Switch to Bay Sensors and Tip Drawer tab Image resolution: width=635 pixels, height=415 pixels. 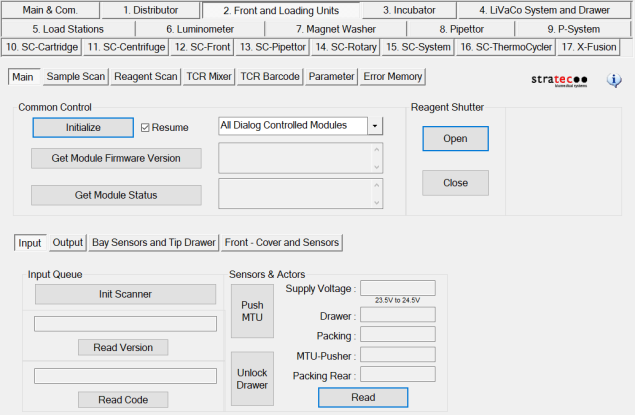coord(153,242)
